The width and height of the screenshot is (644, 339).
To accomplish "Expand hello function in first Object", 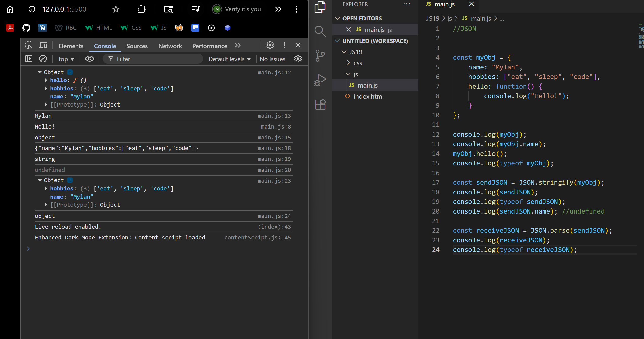I will tap(46, 80).
